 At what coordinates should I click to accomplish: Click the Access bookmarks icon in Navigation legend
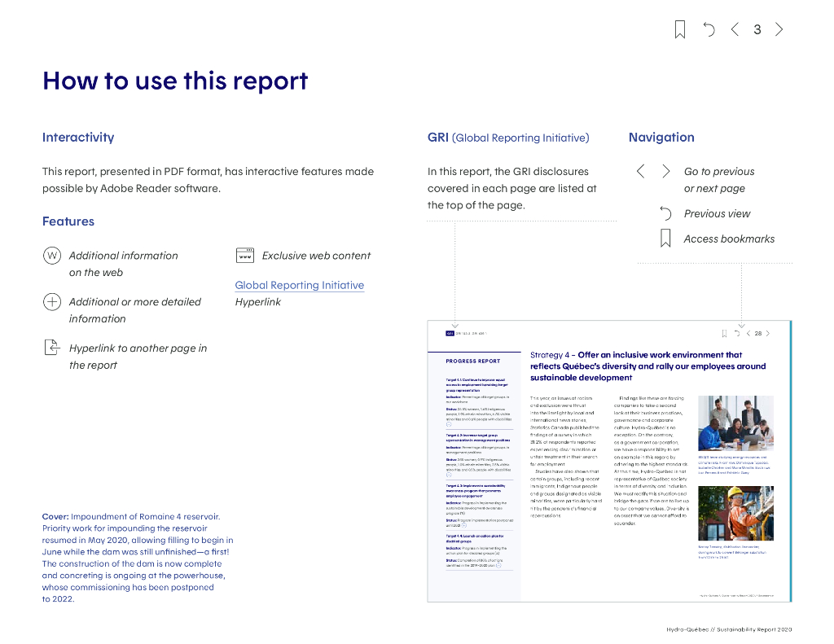pos(665,239)
